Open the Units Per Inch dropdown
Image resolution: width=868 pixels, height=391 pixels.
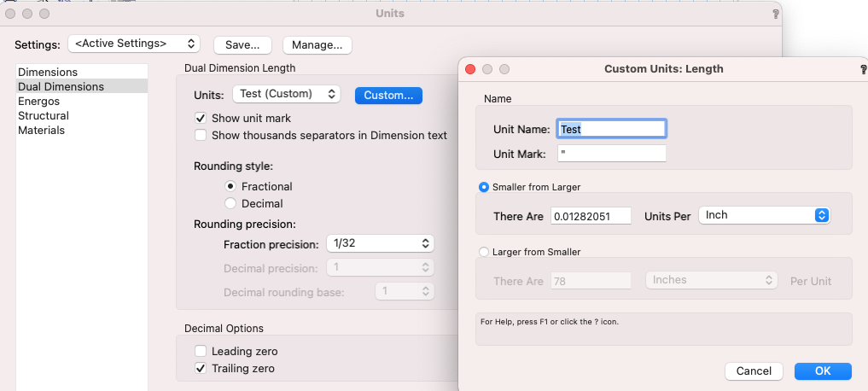click(764, 215)
